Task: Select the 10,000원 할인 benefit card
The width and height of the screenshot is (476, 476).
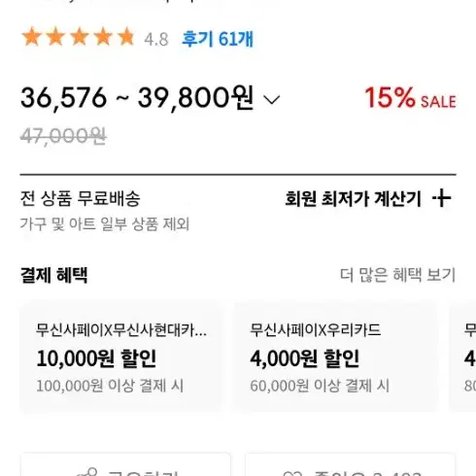Action: (120, 357)
